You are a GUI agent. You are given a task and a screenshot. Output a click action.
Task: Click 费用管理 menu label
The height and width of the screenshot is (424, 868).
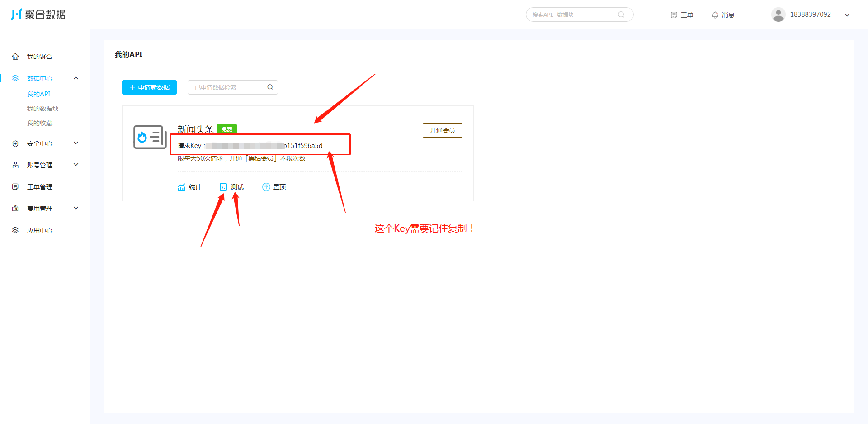[x=40, y=209]
